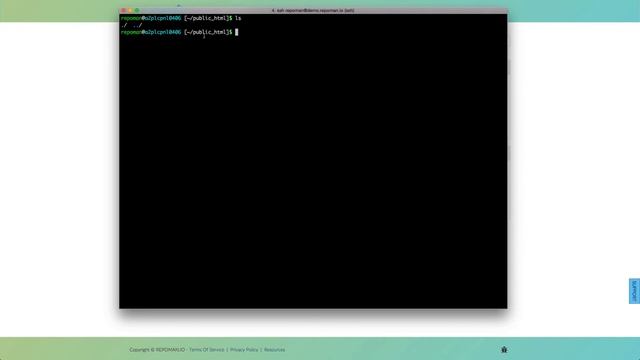
Task: Open the Resources footer link
Action: pos(274,350)
